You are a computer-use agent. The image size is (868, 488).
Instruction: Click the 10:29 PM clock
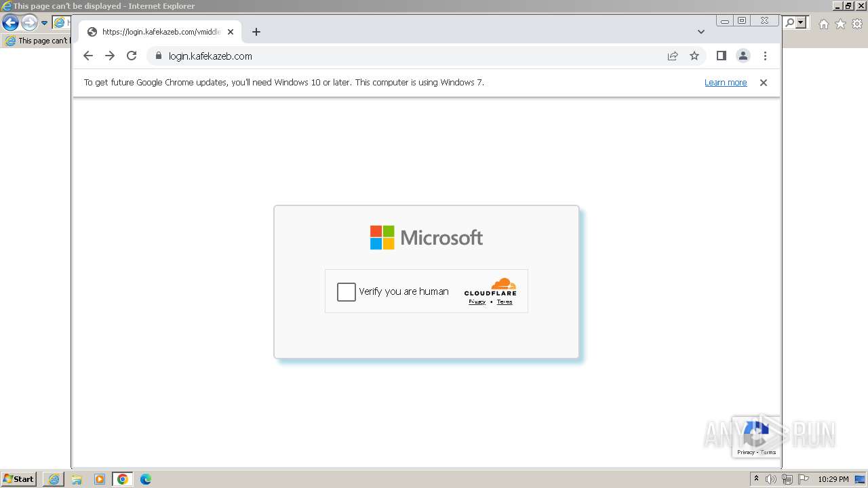coord(833,479)
